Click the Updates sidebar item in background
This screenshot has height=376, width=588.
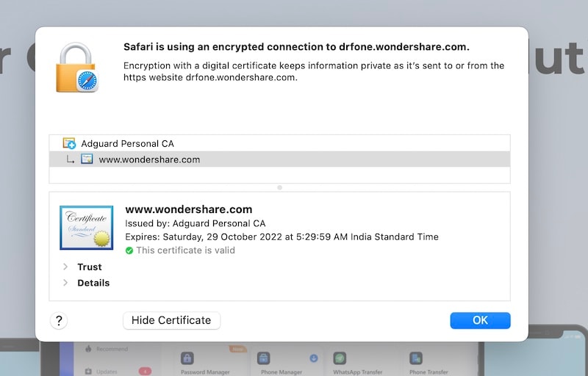pyautogui.click(x=107, y=371)
